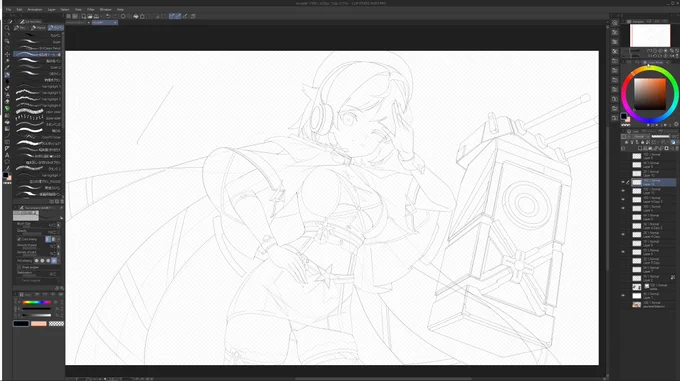Select the Frame border tool

tap(7, 142)
